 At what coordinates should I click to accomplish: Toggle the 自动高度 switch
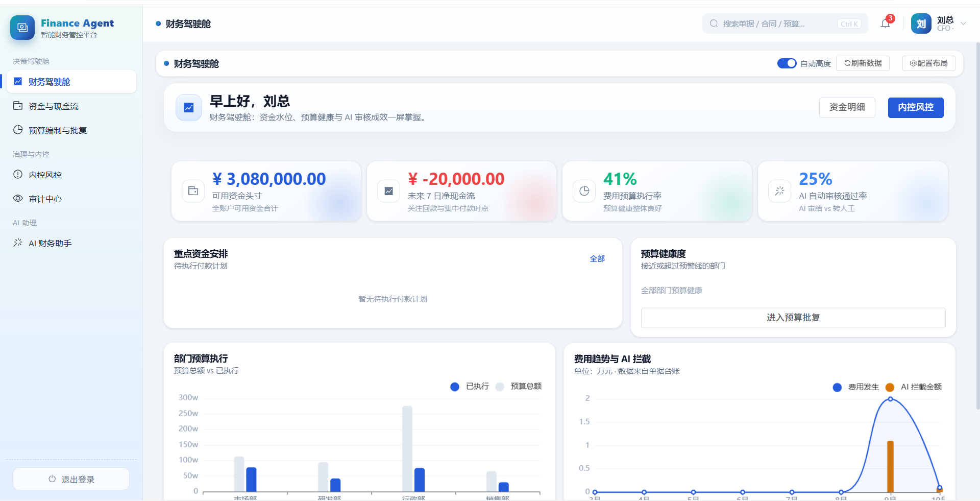tap(787, 63)
